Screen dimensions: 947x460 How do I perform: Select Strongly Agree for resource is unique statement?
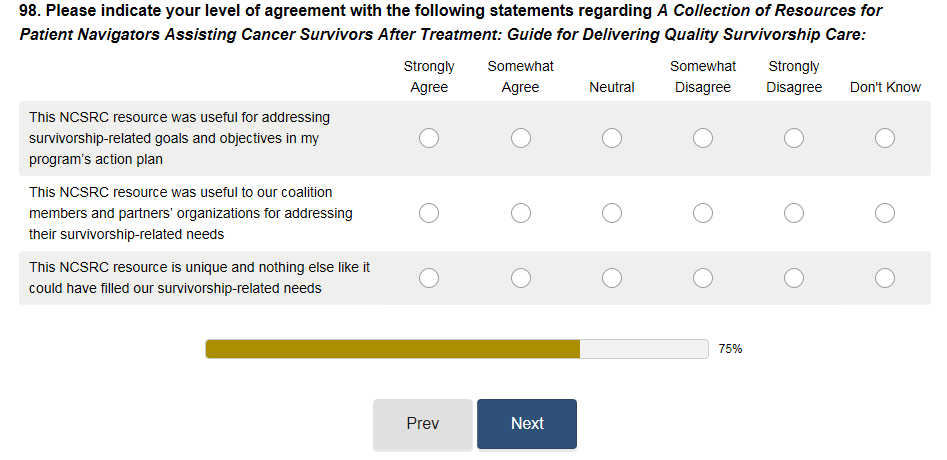[429, 278]
